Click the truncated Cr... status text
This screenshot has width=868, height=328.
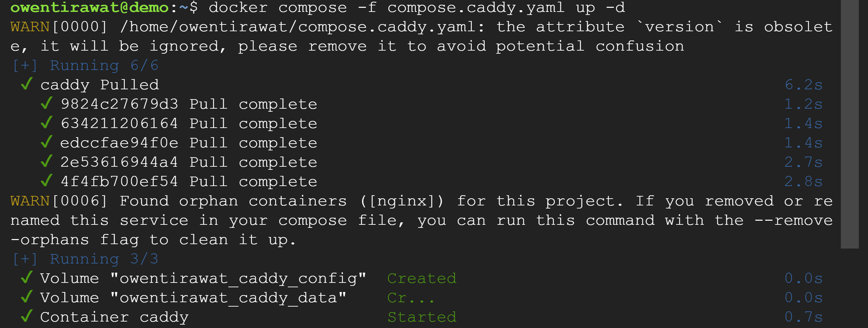[x=410, y=298]
